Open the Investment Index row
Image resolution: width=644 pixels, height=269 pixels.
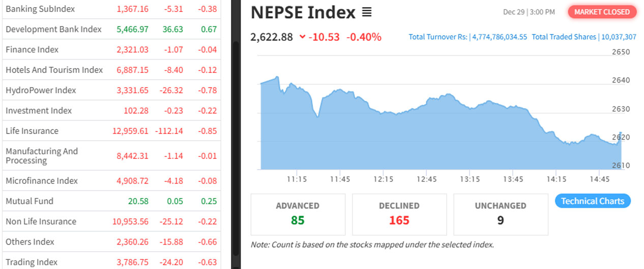click(39, 111)
